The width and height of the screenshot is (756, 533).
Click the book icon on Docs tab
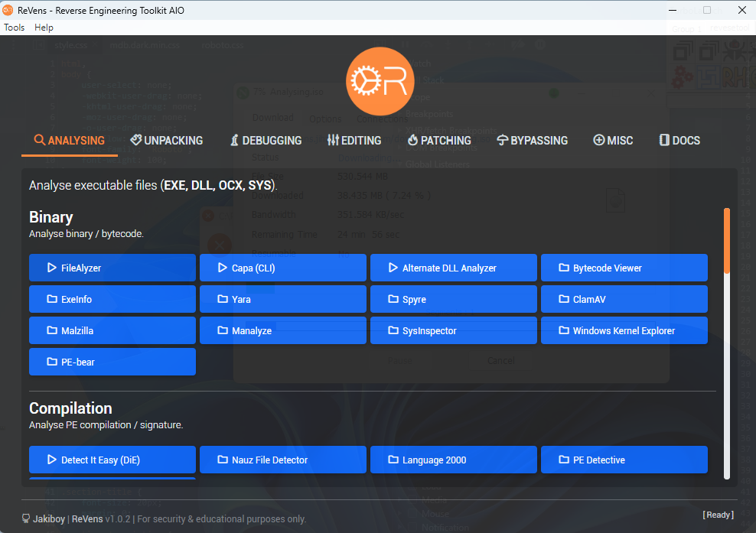coord(664,140)
